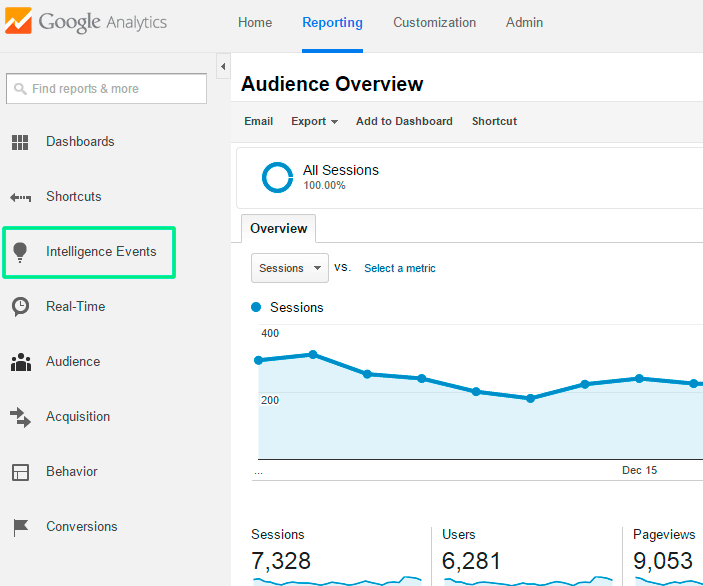The height and width of the screenshot is (586, 703).
Task: Switch to the Customization tab
Action: [434, 22]
